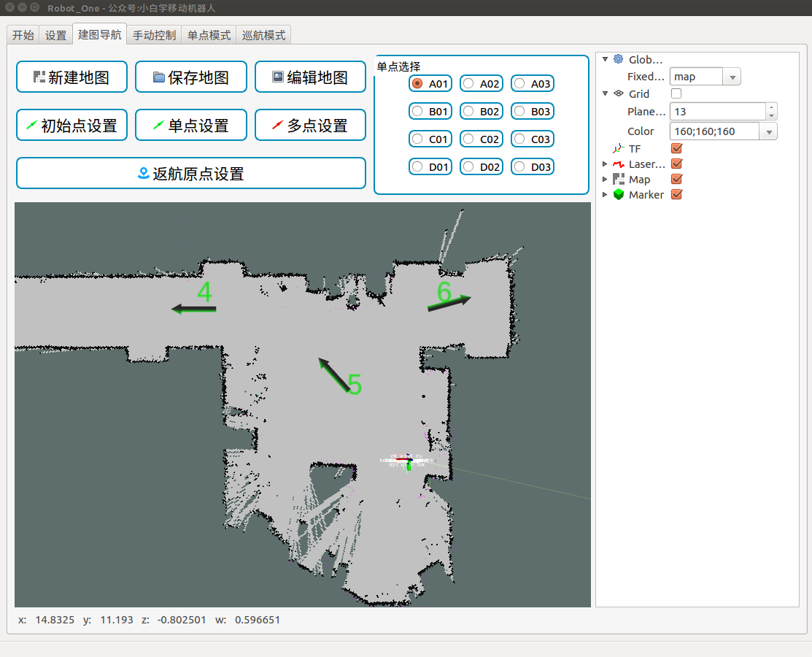
Task: Pick the C02 radio option
Action: click(468, 139)
